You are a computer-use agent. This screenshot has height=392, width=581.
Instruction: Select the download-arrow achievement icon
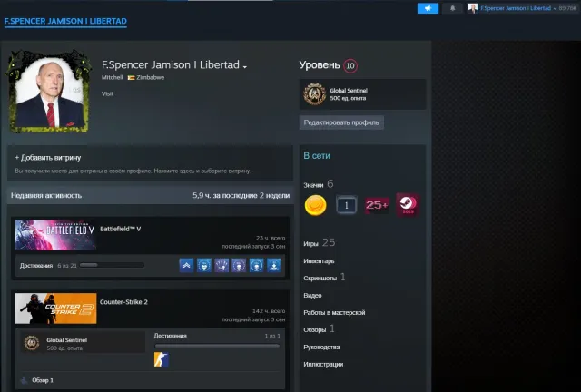pyautogui.click(x=274, y=265)
